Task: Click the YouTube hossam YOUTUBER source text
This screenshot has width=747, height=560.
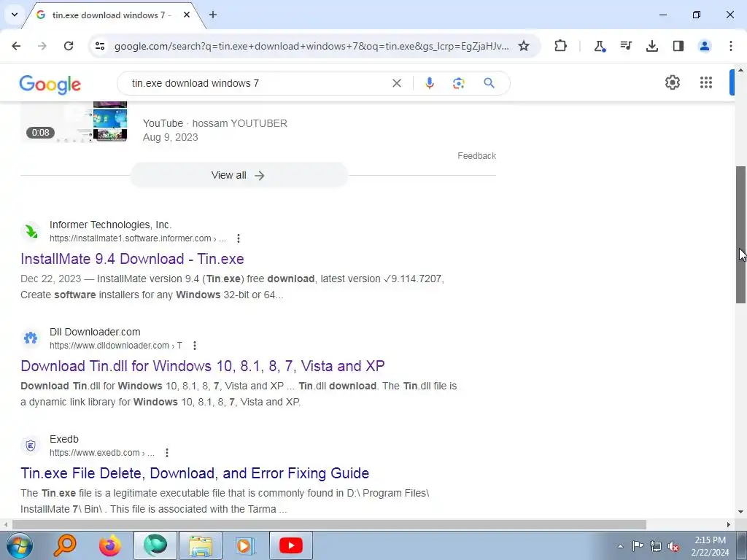Action: click(215, 123)
